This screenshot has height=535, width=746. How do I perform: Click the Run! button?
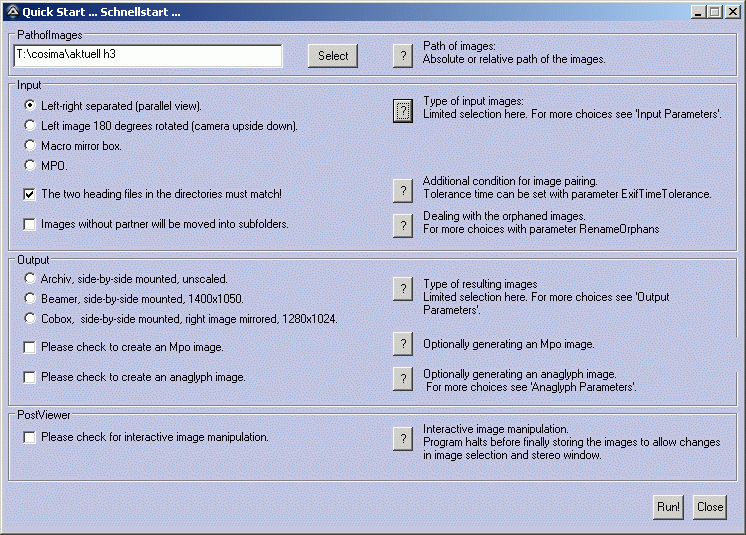click(668, 506)
